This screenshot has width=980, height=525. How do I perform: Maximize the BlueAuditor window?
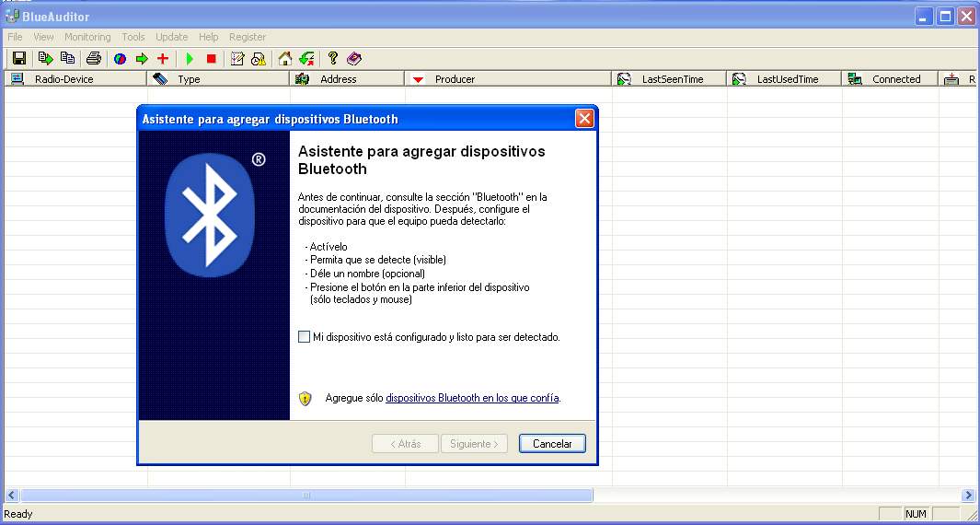pos(946,17)
